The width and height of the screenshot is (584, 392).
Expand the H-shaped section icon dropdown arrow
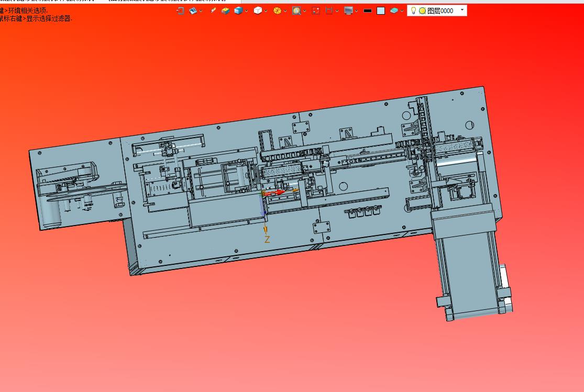337,11
